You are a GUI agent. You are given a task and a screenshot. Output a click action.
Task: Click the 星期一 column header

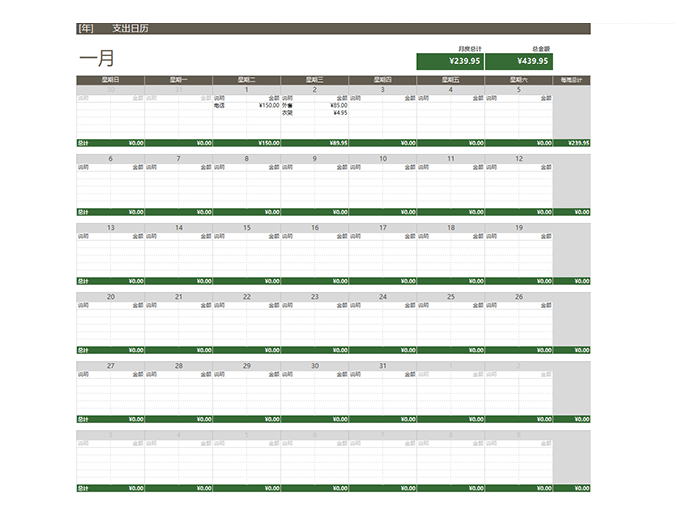point(179,80)
